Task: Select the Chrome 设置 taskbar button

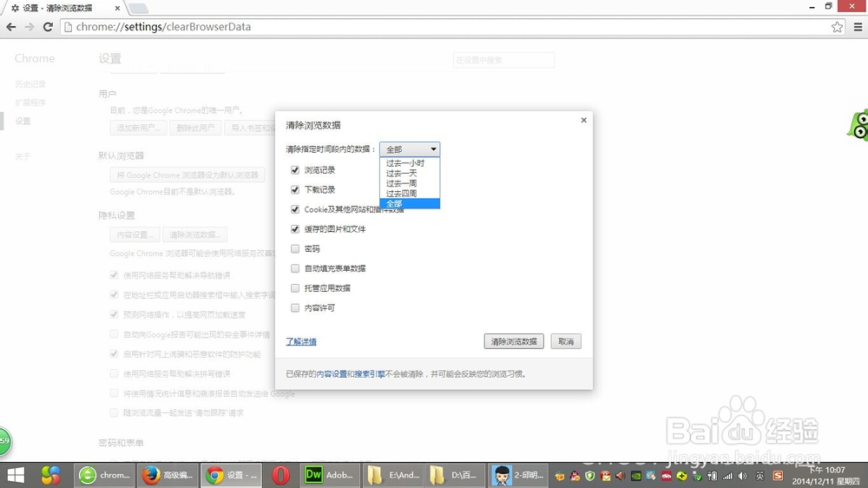Action: (x=232, y=475)
